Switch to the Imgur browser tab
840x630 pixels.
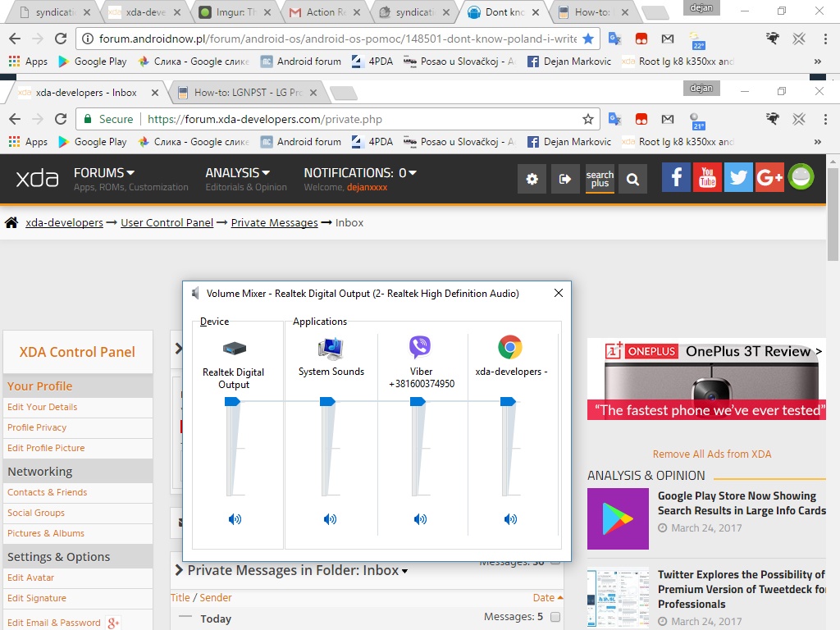(238, 12)
